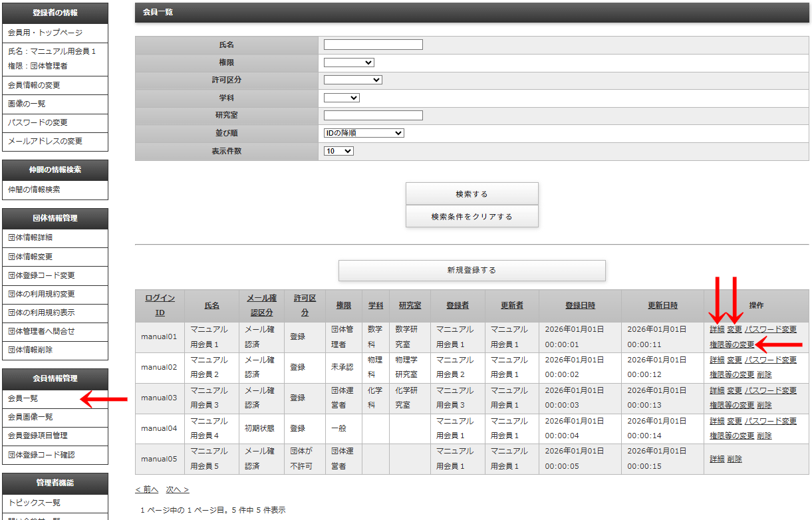Open the 権限 dropdown in search form
This screenshot has height=520, width=812.
[x=348, y=63]
